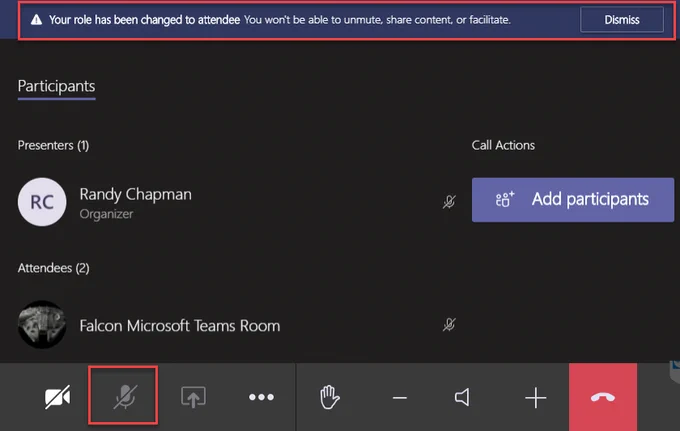The image size is (680, 431).
Task: Click the share content icon
Action: 193,397
